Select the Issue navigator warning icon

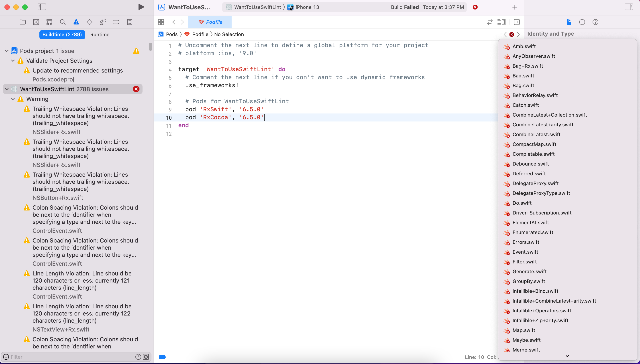pyautogui.click(x=76, y=22)
